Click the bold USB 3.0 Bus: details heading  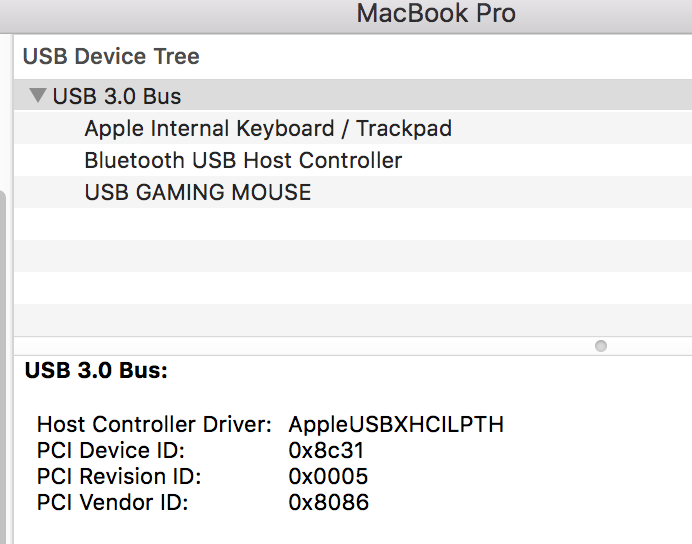coord(96,370)
